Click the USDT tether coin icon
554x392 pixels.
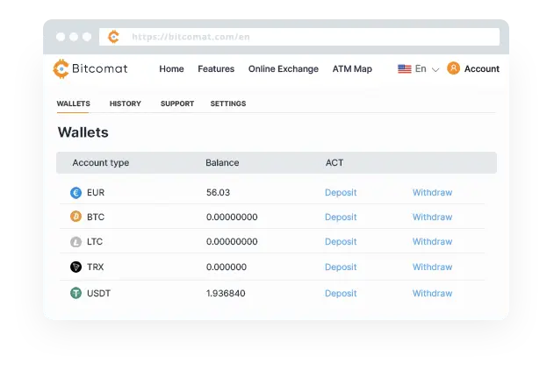[x=76, y=293]
